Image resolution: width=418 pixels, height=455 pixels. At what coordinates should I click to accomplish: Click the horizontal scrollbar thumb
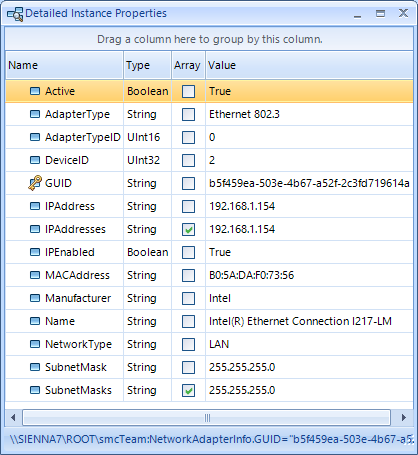coord(207,418)
